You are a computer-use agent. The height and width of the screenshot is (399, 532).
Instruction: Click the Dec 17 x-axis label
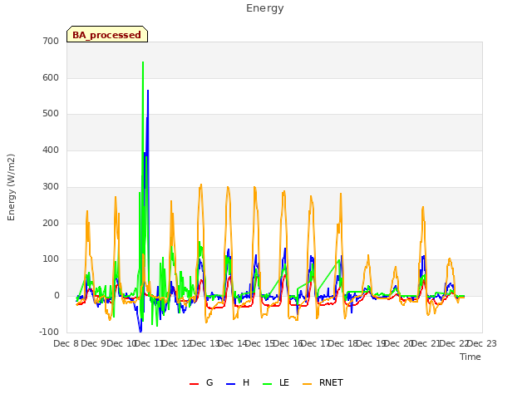(316, 343)
